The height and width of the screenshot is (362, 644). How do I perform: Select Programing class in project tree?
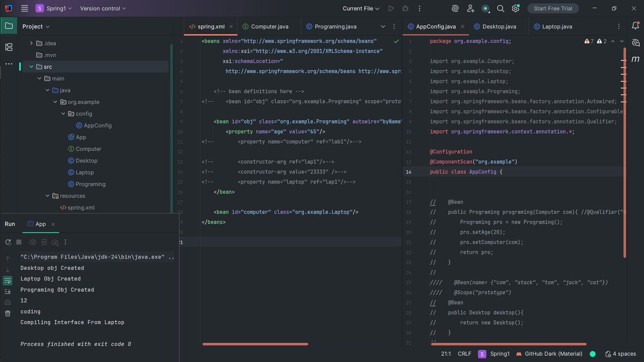pos(86,184)
